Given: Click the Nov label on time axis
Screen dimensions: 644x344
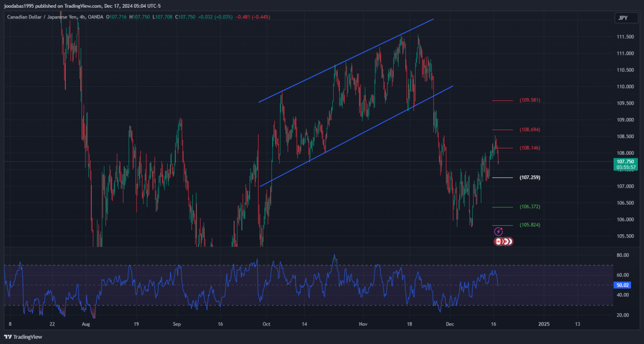Looking at the screenshot, I should coord(363,324).
